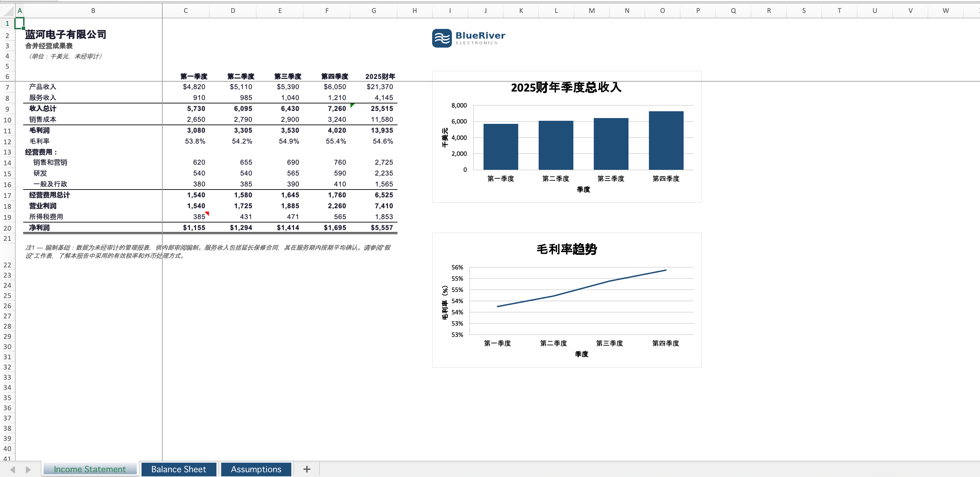Click the 56% axis label in margin chart
This screenshot has width=980, height=477.
click(x=457, y=267)
